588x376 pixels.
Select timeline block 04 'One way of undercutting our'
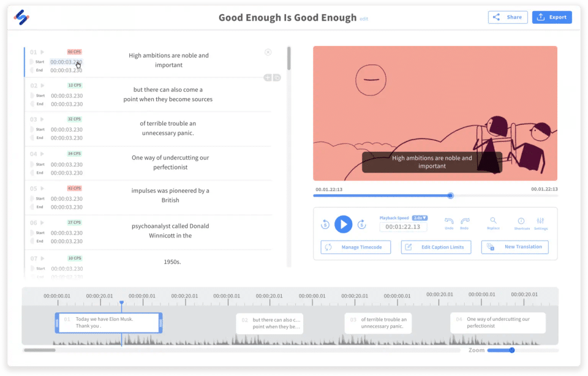click(498, 323)
